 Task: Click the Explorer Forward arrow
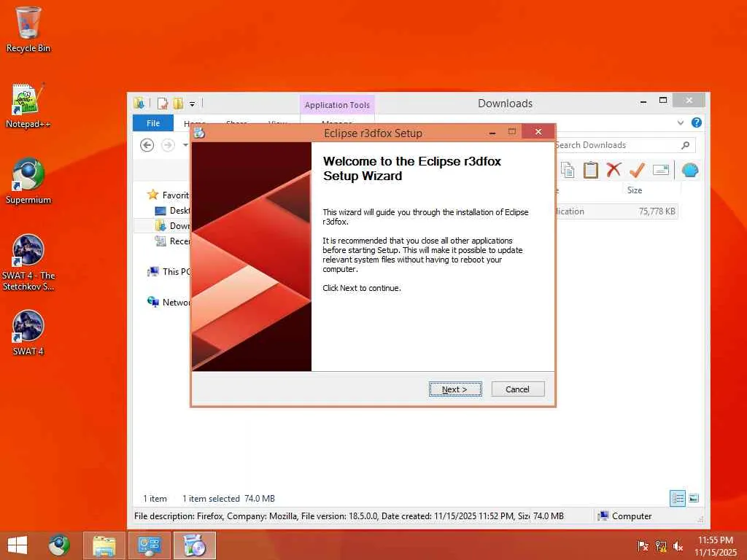click(x=169, y=145)
